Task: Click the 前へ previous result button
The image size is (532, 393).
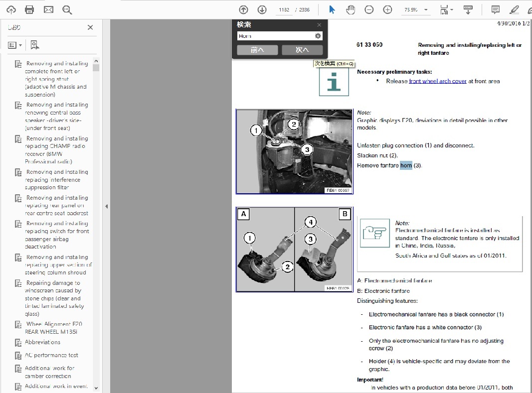Action: (x=257, y=50)
